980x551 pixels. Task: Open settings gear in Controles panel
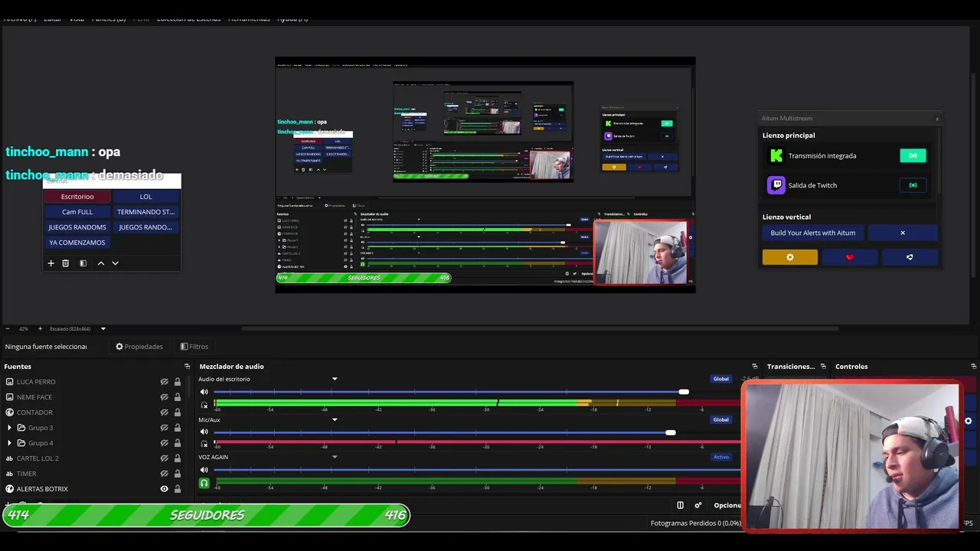pyautogui.click(x=969, y=421)
